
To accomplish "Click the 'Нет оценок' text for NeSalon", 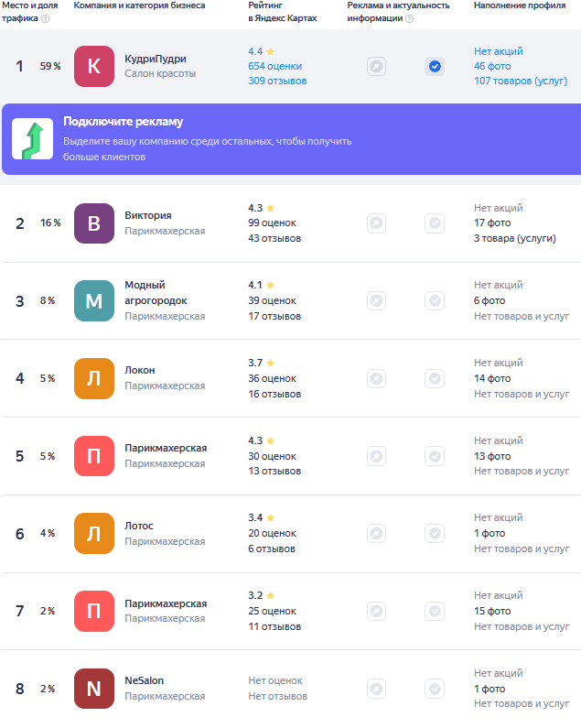I will [275, 680].
